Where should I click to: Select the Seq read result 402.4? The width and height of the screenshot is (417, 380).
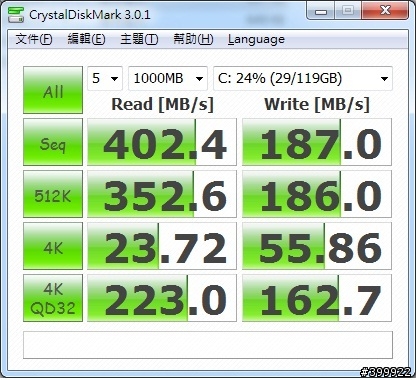162,142
